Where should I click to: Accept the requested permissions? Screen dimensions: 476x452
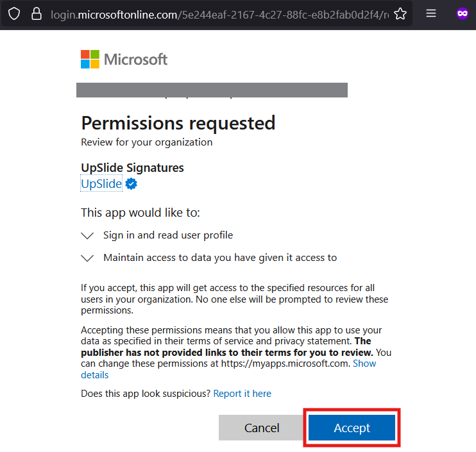352,428
